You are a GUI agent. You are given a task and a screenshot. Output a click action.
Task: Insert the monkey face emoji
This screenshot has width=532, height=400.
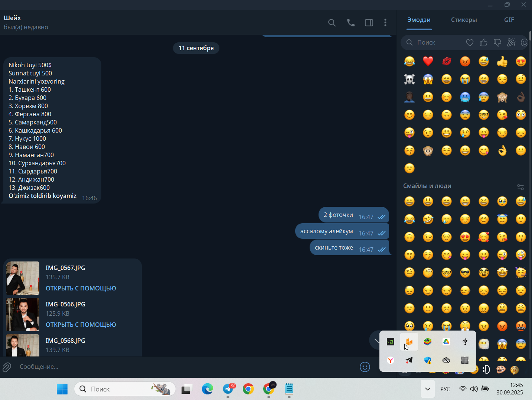coord(428,150)
